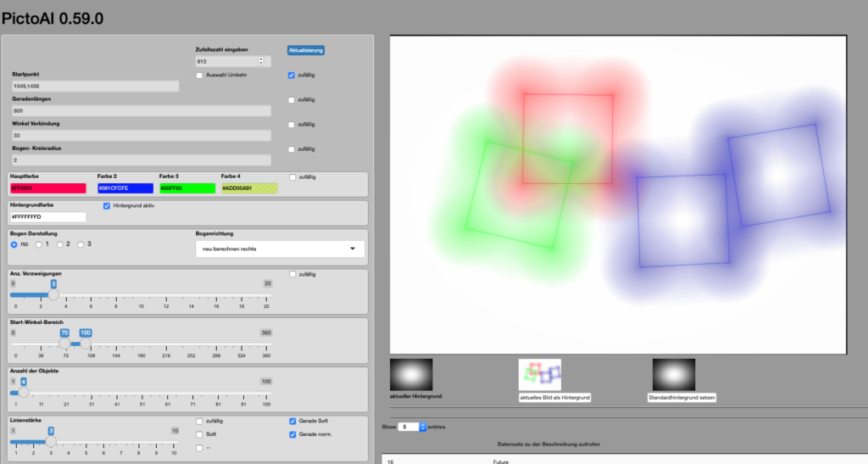Viewport: 868px width, 464px height.
Task: Uncheck zufällig next to Startpunkt
Action: click(x=292, y=75)
